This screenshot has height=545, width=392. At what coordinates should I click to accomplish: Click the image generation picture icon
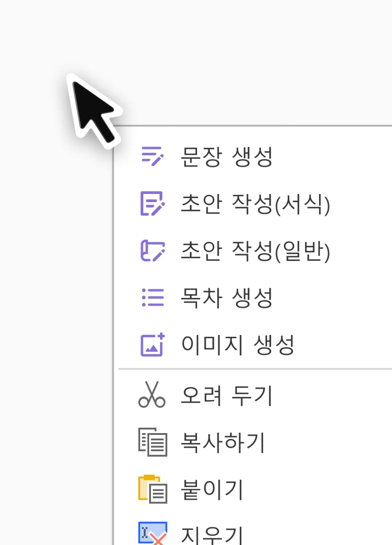(x=152, y=344)
